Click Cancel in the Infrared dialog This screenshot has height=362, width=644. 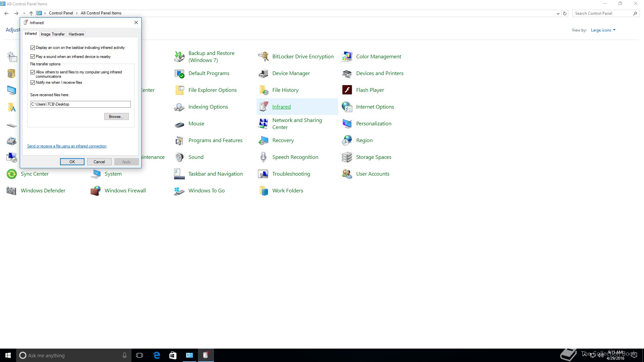coord(99,162)
